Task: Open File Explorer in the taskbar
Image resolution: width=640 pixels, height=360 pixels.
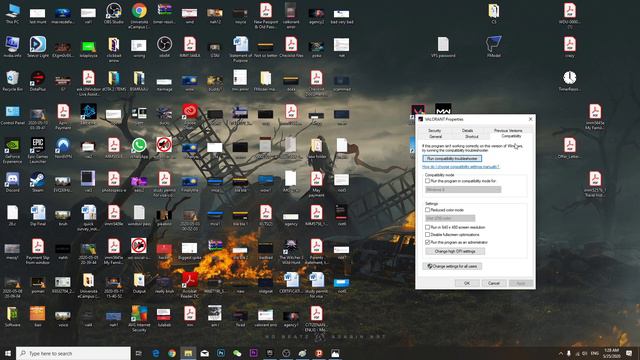Action: click(188, 353)
